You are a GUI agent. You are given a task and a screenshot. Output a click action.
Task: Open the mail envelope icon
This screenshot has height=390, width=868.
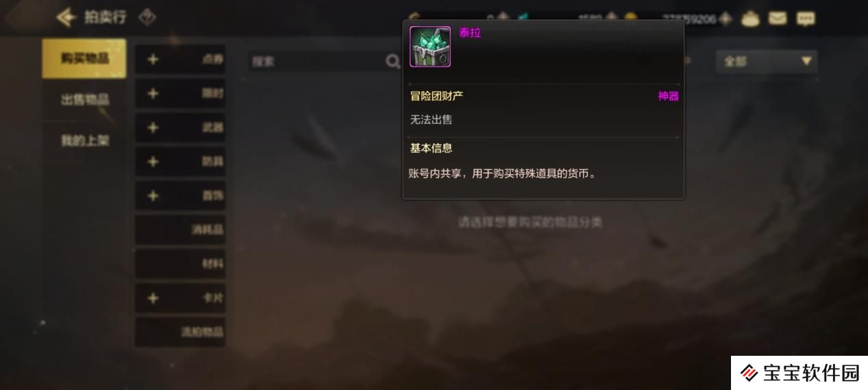click(x=778, y=18)
